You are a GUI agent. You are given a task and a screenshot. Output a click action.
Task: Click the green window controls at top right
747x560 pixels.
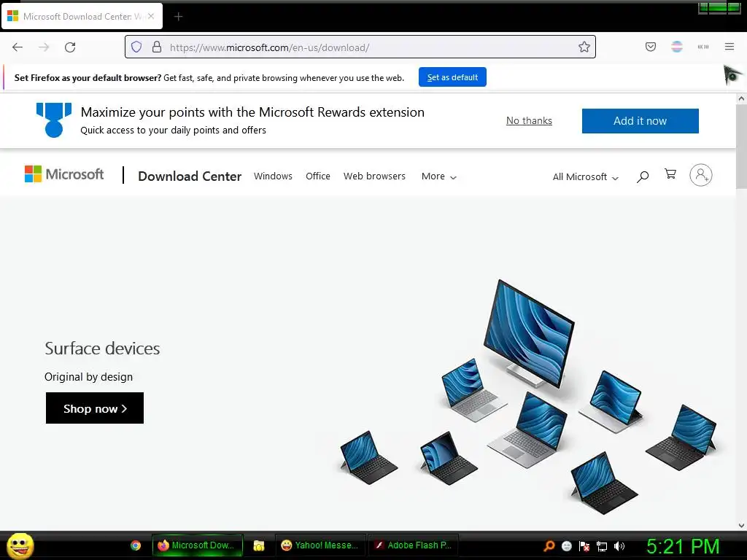719,7
